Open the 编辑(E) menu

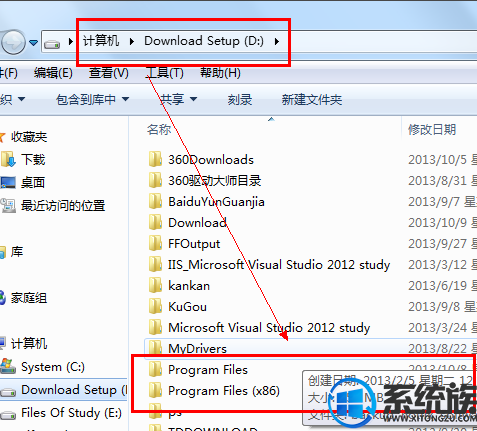[x=53, y=73]
